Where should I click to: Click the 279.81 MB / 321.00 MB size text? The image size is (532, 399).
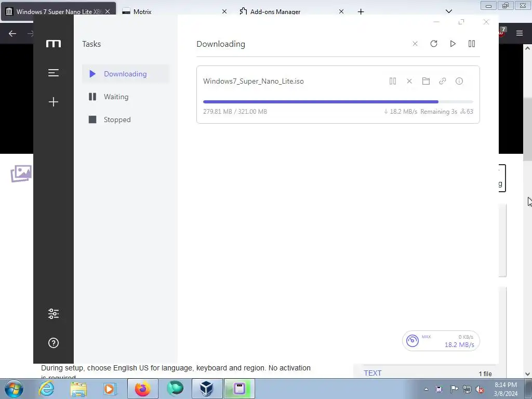pos(235,112)
